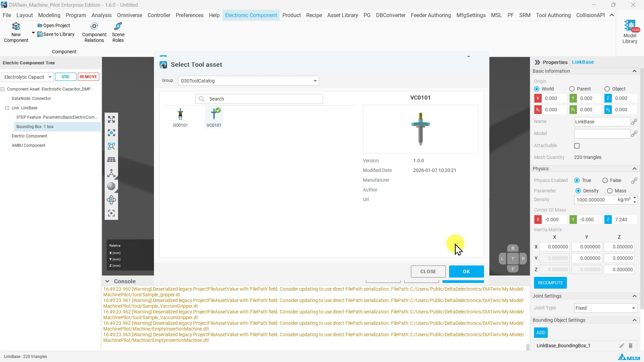Open the Analysis menu
Image resolution: width=644 pixels, height=362 pixels.
[x=102, y=15]
